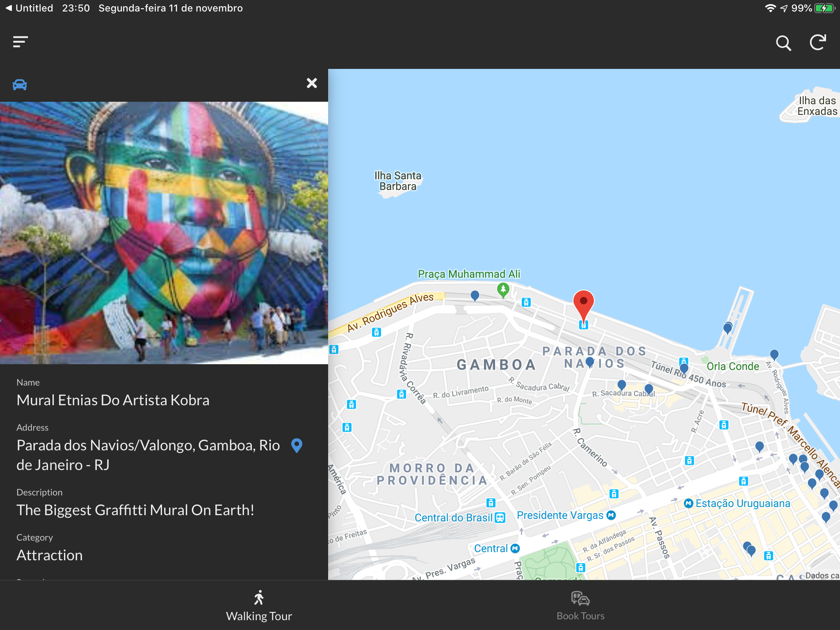Open address location pin icon
The height and width of the screenshot is (630, 840).
pos(297,445)
